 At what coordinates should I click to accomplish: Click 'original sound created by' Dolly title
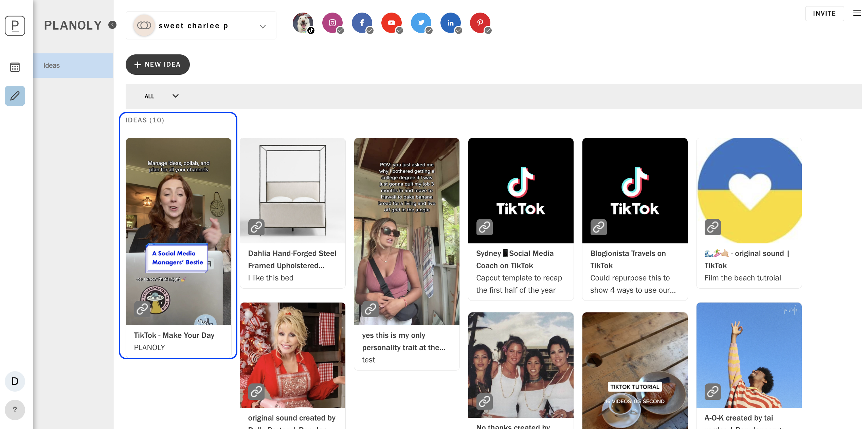click(292, 418)
